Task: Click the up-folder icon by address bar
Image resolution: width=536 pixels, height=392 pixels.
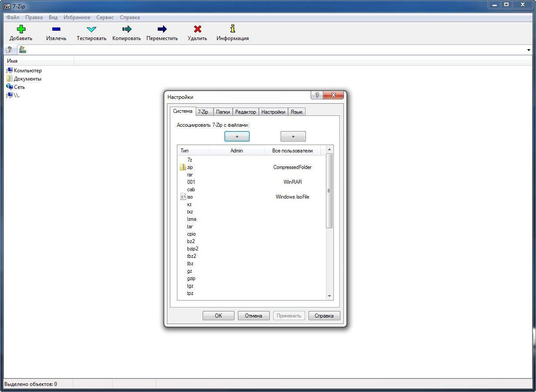Action: [9, 50]
